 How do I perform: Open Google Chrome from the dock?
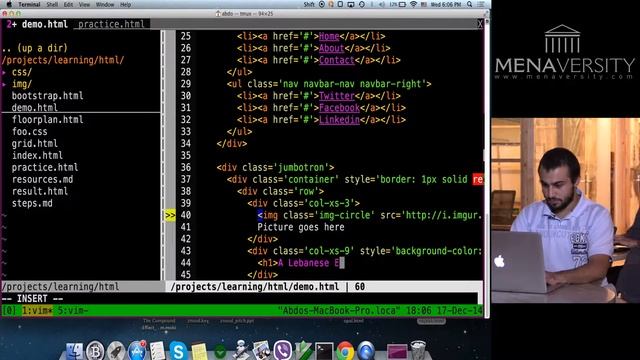point(345,351)
